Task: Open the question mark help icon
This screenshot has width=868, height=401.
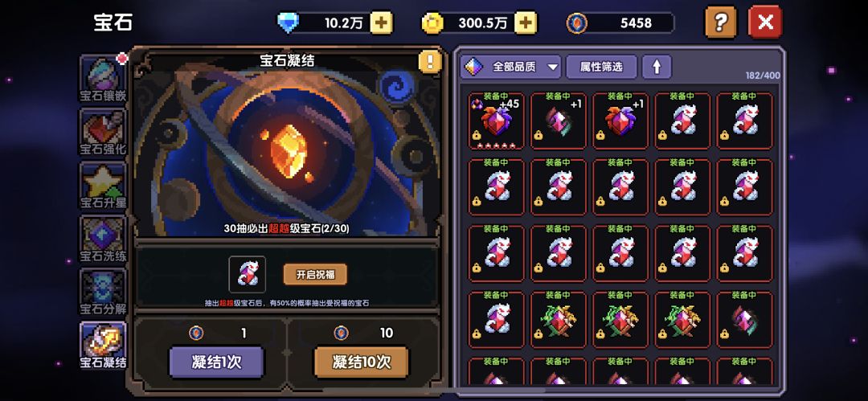Action: pos(720,23)
